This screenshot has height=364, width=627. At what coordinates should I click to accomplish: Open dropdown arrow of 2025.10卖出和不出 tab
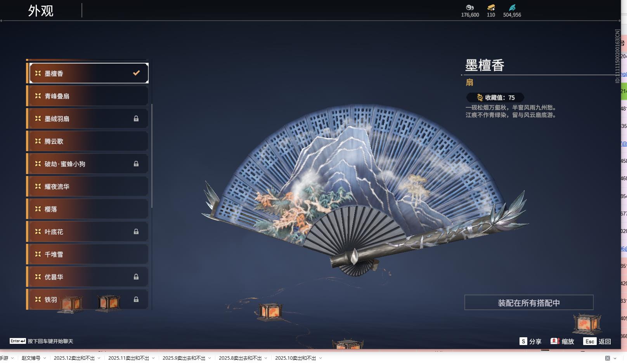[320, 358]
